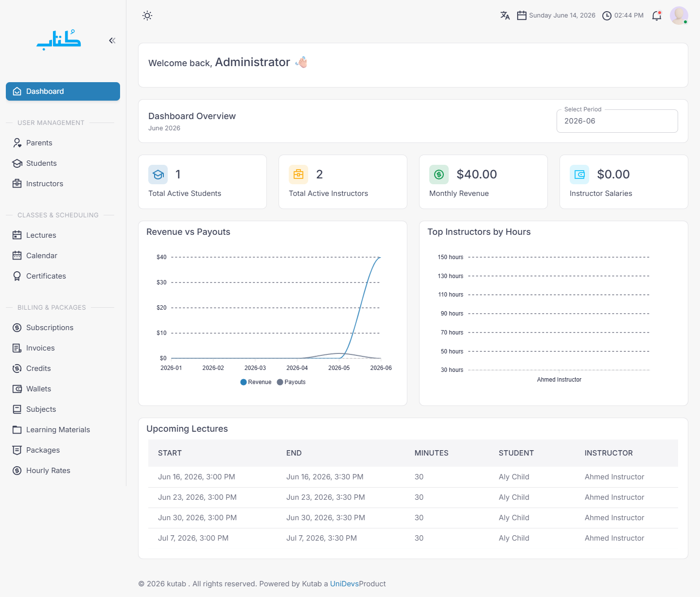Click the Monthly Revenue dollar icon
Screen dimensions: 700x597
pyautogui.click(x=439, y=175)
